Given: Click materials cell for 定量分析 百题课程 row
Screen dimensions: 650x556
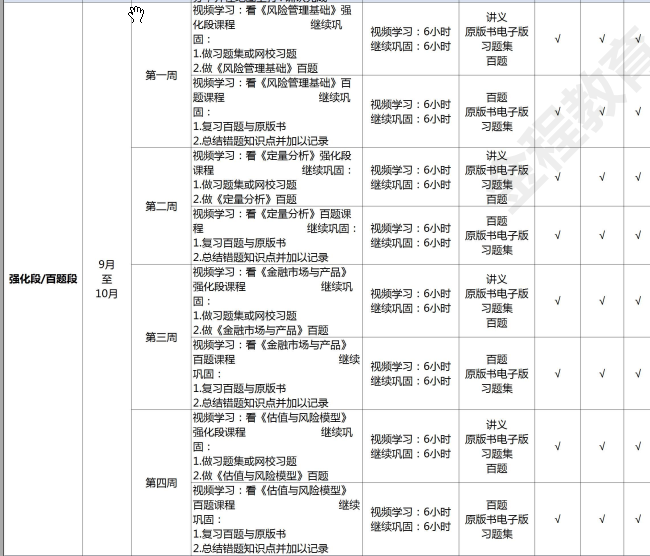Looking at the screenshot, I should pyautogui.click(x=497, y=236).
